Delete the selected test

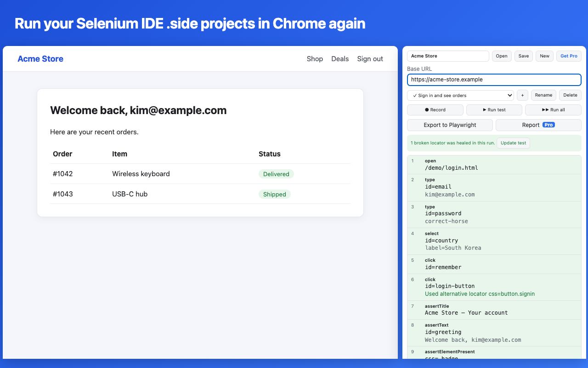(570, 95)
